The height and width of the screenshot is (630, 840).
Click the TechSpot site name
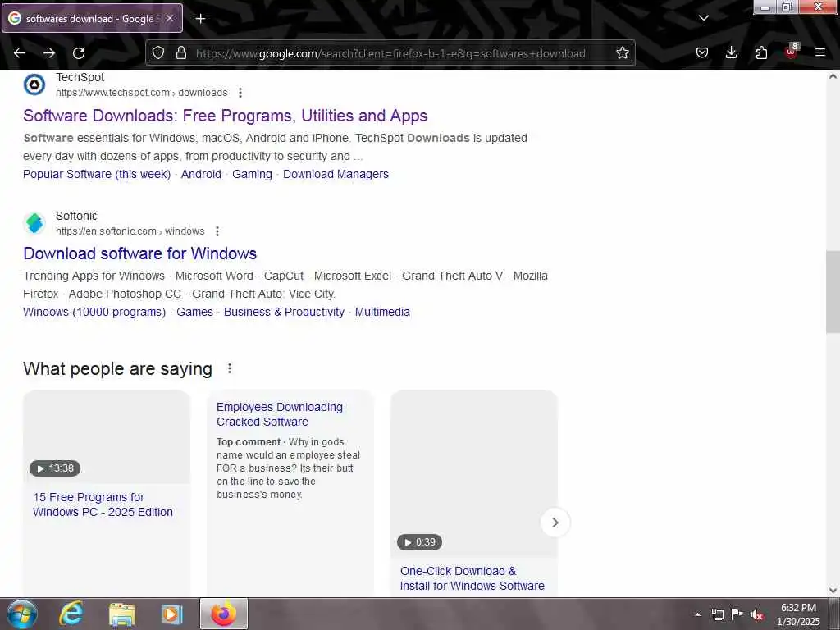click(80, 78)
